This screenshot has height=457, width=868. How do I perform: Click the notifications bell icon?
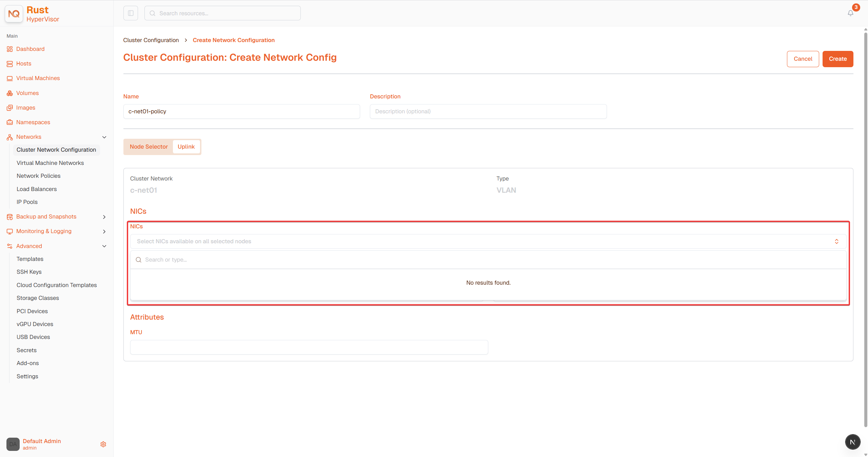(850, 13)
